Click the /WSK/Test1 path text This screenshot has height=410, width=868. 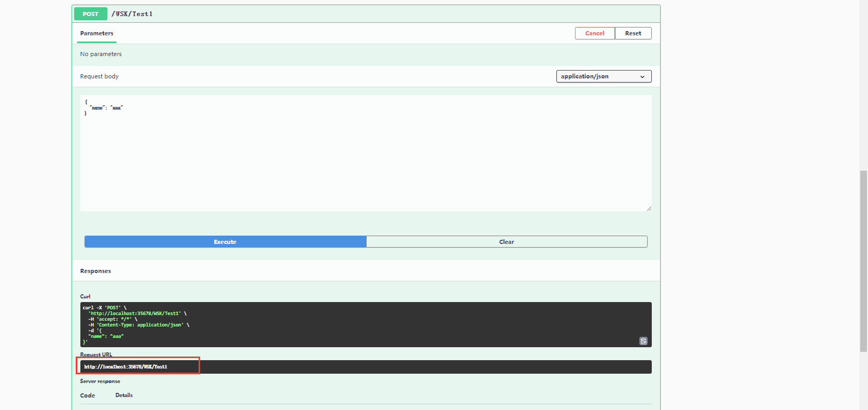tap(132, 14)
